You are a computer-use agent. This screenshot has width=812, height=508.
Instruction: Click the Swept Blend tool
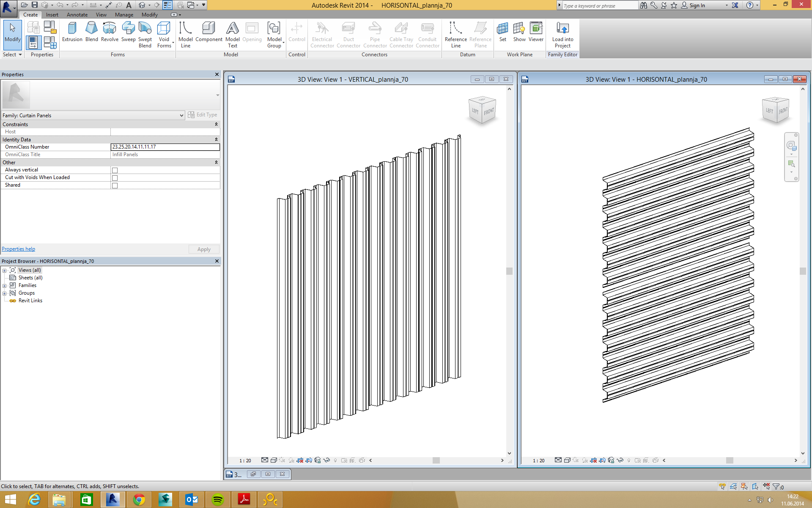[145, 34]
